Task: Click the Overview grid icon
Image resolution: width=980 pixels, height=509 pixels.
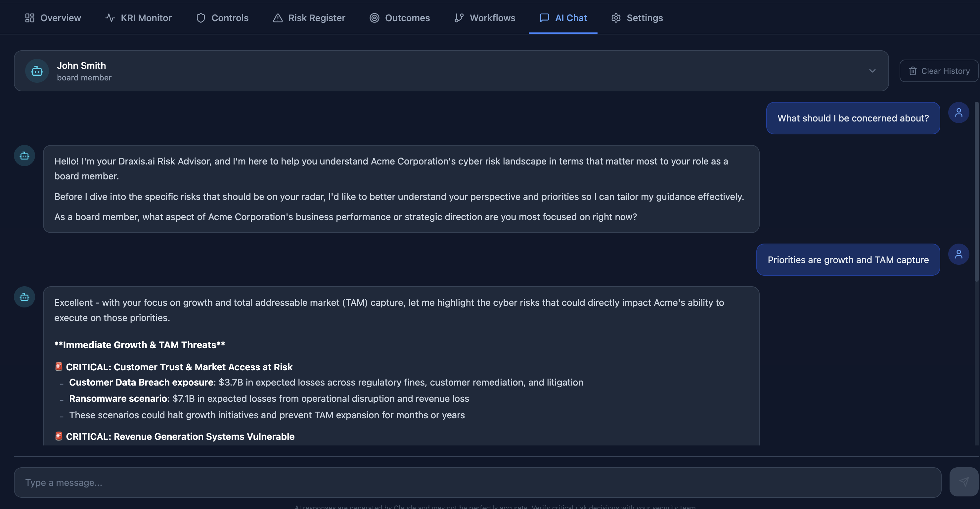Action: point(30,18)
